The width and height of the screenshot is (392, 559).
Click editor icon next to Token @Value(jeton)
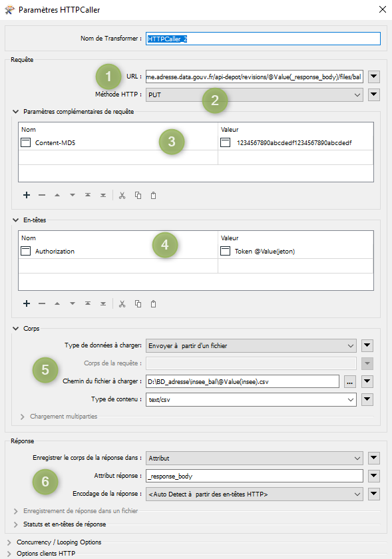coord(225,251)
